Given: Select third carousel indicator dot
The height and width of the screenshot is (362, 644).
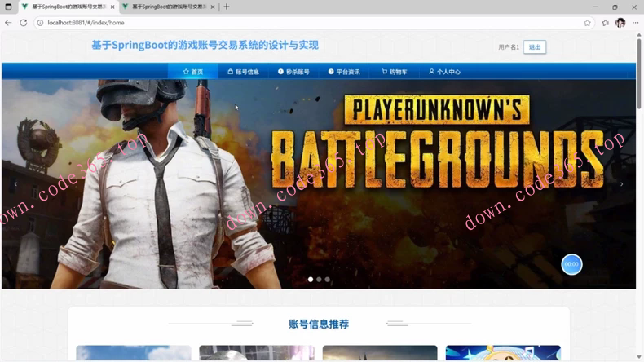Looking at the screenshot, I should pos(328,280).
